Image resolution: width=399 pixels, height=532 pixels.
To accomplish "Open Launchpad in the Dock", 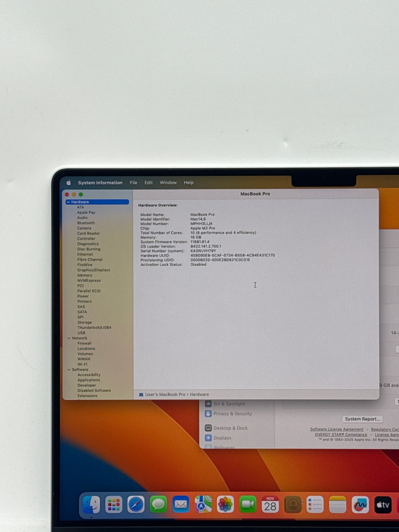I will tap(114, 504).
